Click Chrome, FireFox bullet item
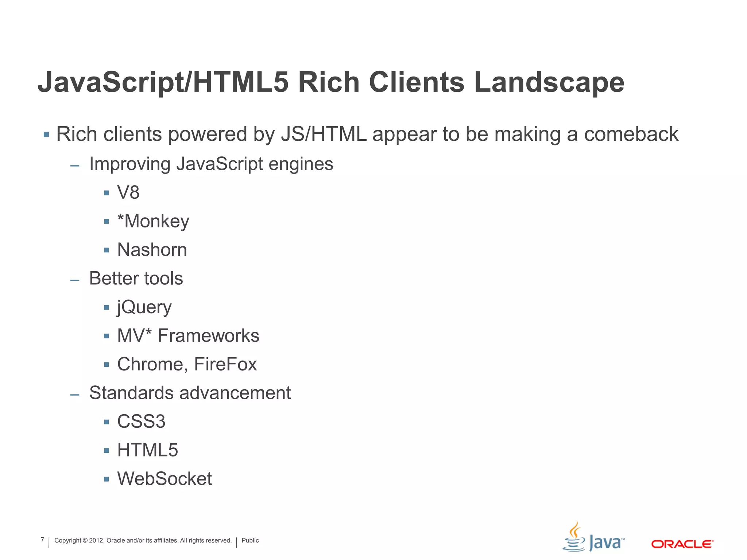The width and height of the screenshot is (747, 560). click(x=187, y=364)
